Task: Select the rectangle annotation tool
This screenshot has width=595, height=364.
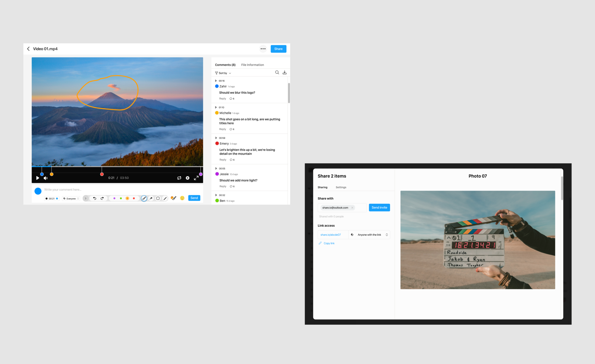Action: point(158,198)
